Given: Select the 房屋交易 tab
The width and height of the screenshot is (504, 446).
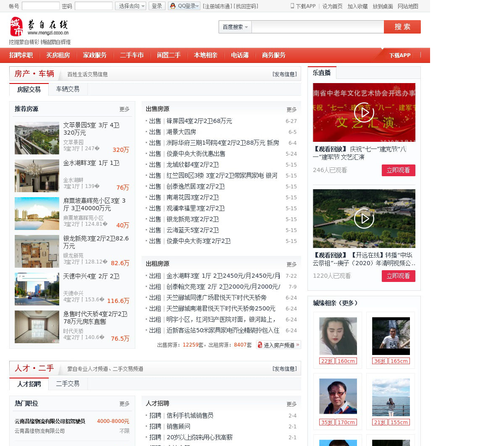Looking at the screenshot, I should click(x=29, y=89).
